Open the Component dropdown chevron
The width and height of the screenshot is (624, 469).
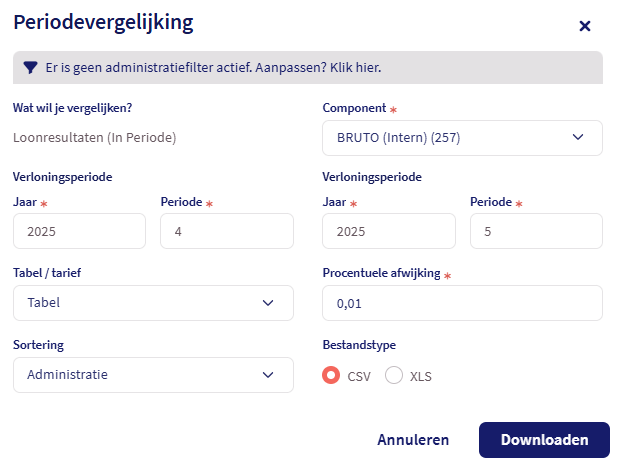pyautogui.click(x=578, y=138)
